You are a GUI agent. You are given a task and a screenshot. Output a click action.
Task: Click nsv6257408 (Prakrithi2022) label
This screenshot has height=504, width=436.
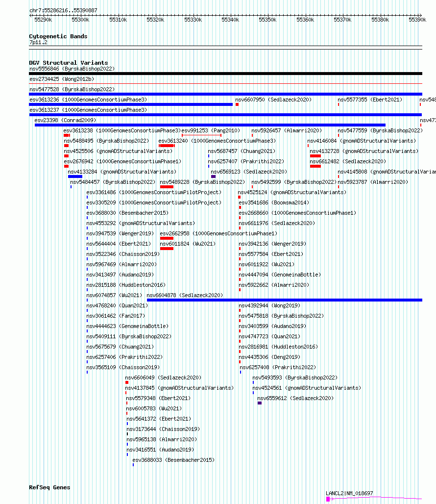[278, 367]
